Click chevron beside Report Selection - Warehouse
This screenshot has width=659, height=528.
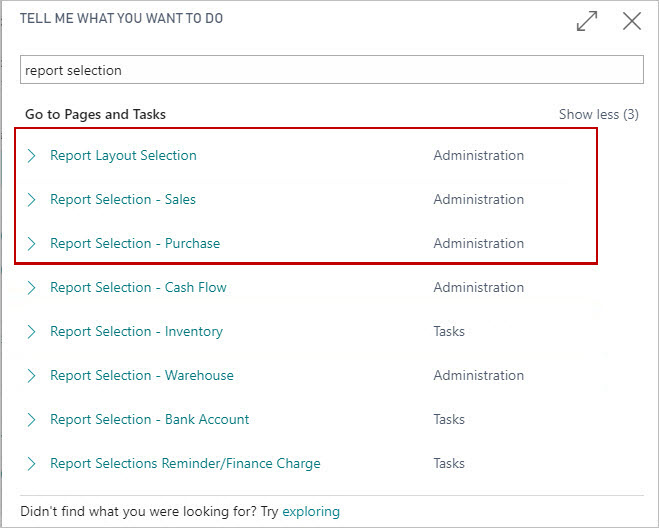tap(32, 375)
